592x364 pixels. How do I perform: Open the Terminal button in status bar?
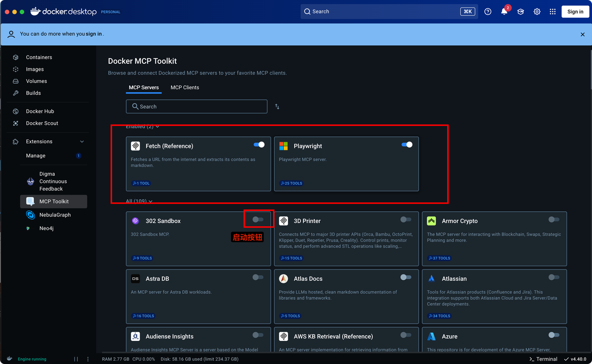(543, 359)
